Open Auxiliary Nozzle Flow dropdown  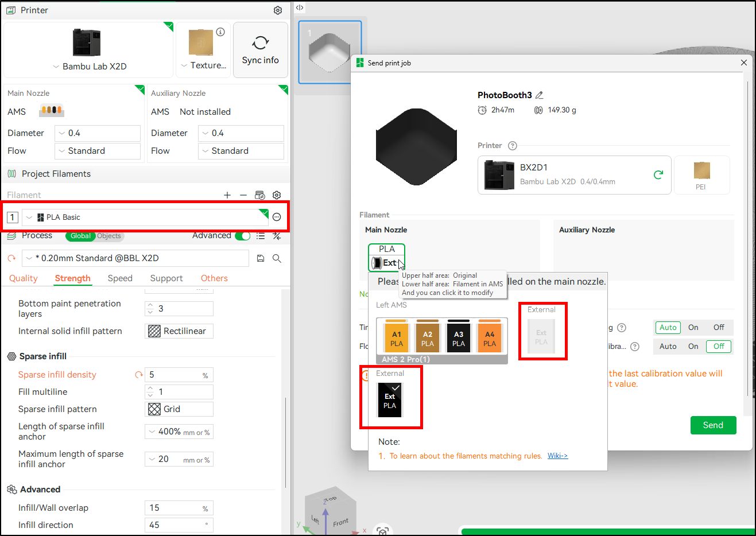[x=241, y=151]
